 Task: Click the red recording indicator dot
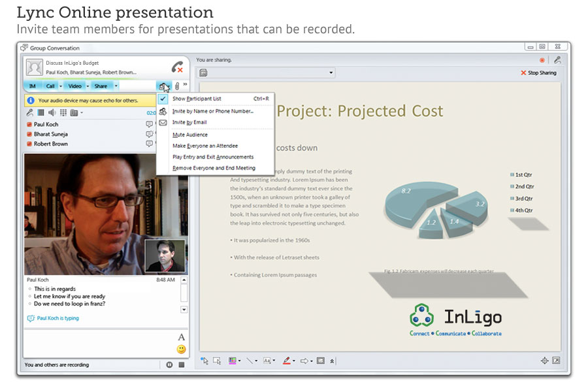[542, 60]
